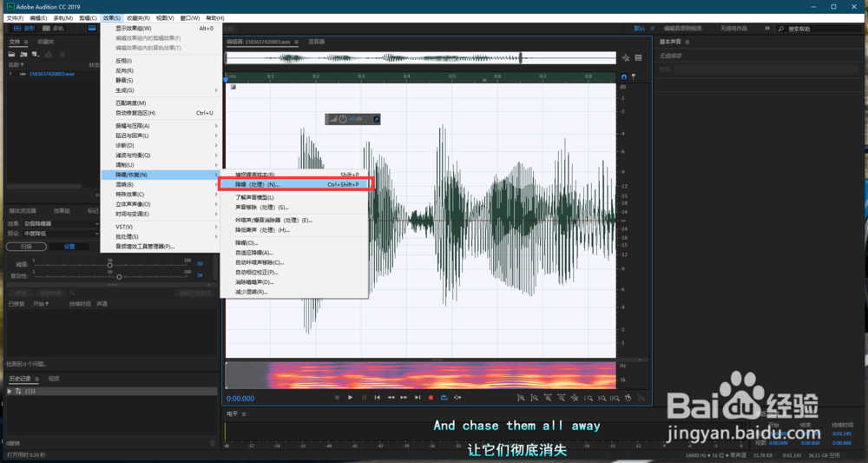The width and height of the screenshot is (868, 463).
Task: Open the 文件(F) menu
Action: (15, 18)
